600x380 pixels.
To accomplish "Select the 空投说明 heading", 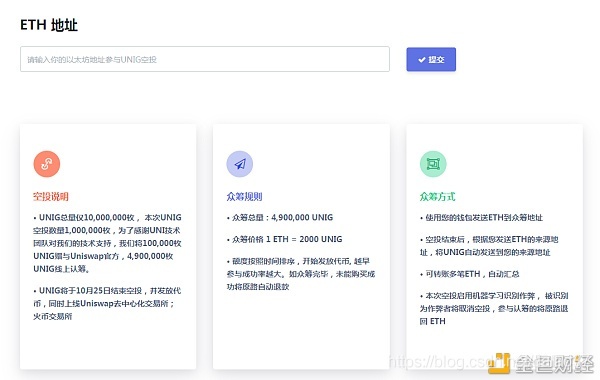I will pos(51,197).
